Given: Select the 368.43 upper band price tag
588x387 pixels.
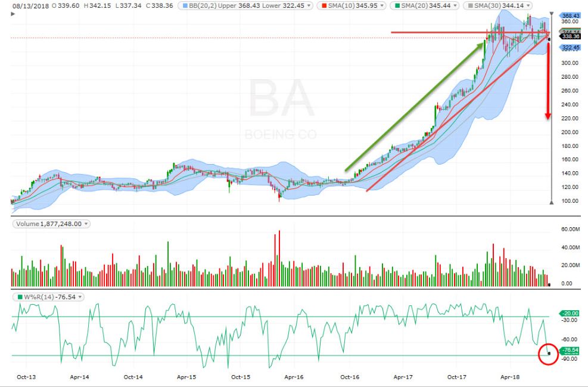Looking at the screenshot, I should (x=570, y=16).
